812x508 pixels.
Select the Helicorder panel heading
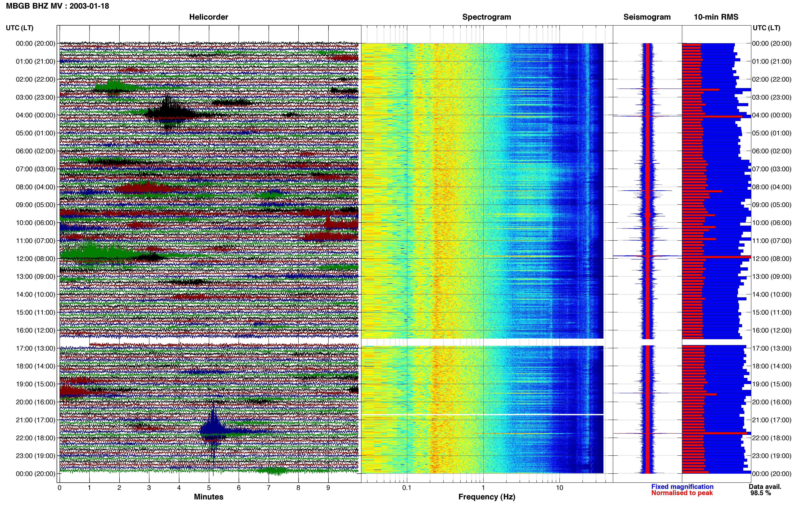(x=209, y=17)
